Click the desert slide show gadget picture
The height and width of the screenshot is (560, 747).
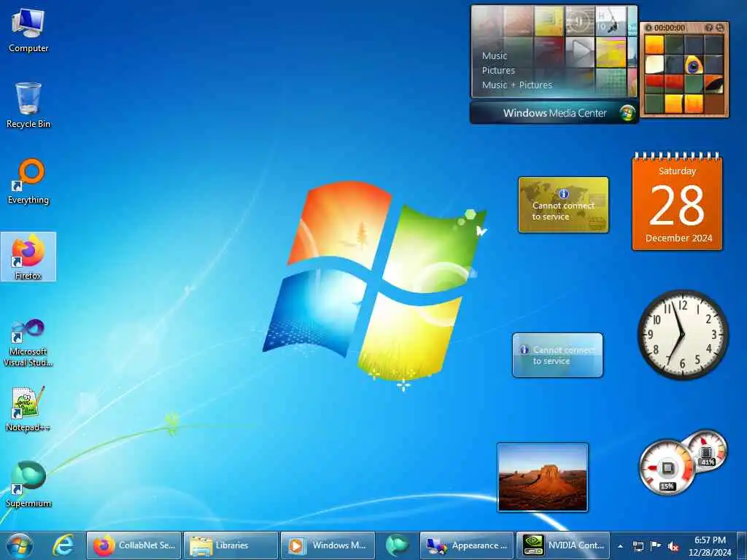pyautogui.click(x=542, y=477)
